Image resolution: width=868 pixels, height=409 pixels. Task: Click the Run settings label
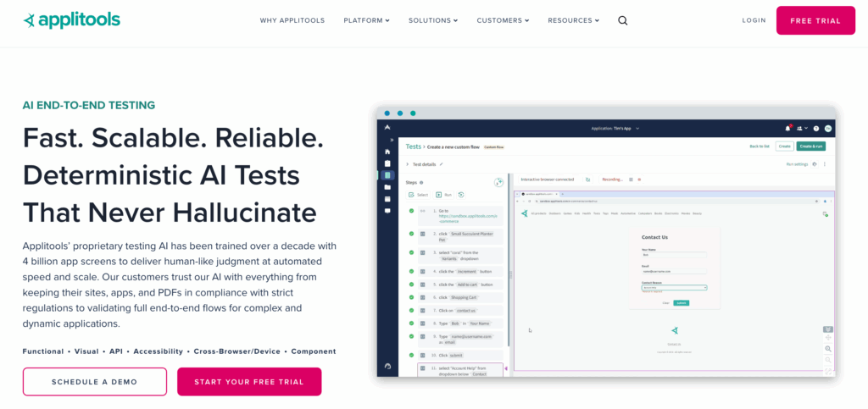coord(797,164)
